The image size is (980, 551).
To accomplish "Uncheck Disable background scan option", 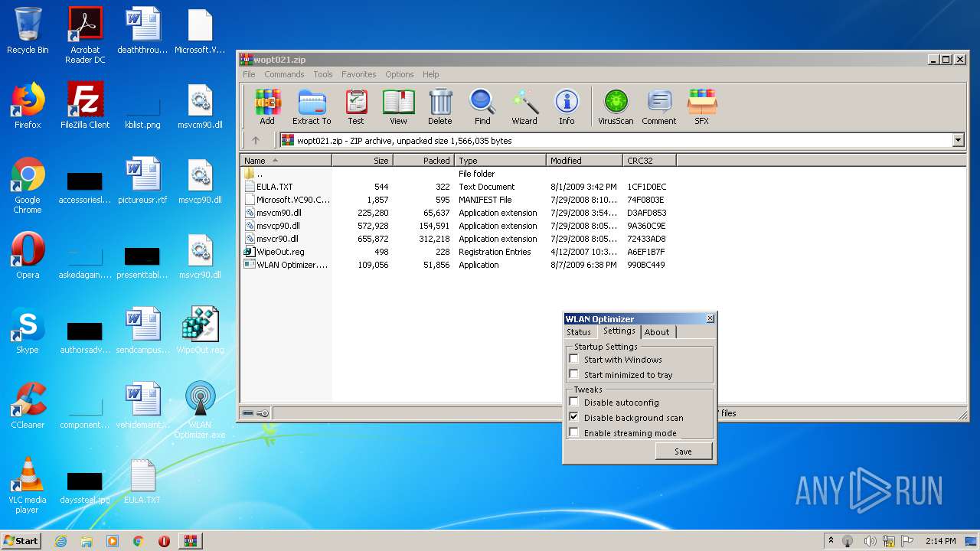I will coord(573,417).
